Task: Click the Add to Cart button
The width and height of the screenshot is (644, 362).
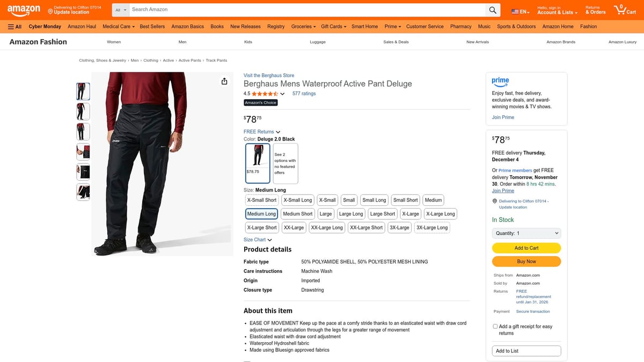Action: [x=526, y=248]
